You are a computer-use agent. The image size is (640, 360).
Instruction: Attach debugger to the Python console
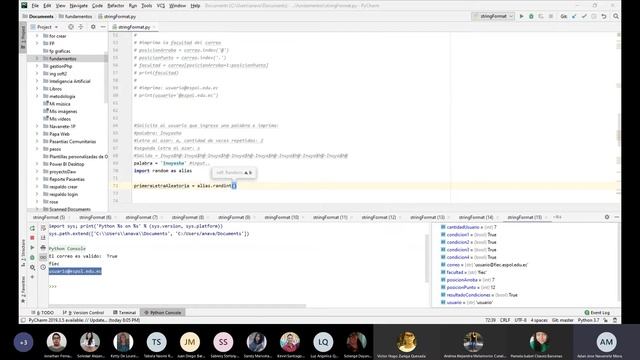tap(32, 258)
